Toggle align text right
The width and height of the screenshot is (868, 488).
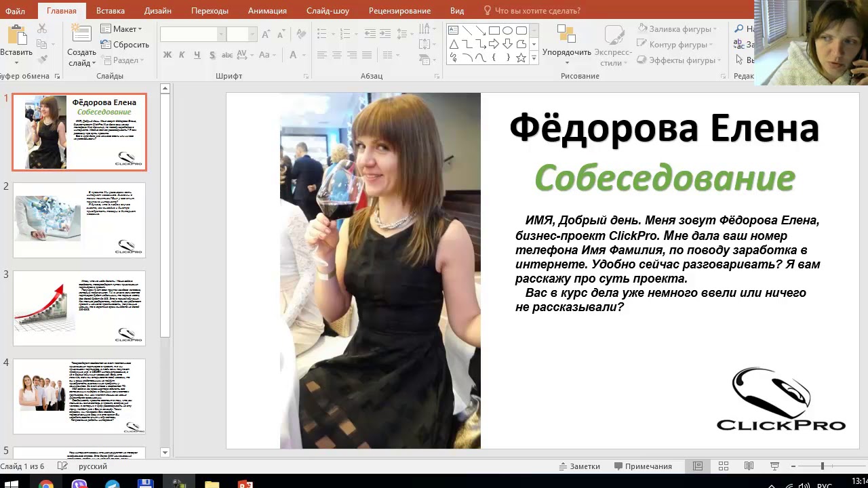tap(352, 55)
